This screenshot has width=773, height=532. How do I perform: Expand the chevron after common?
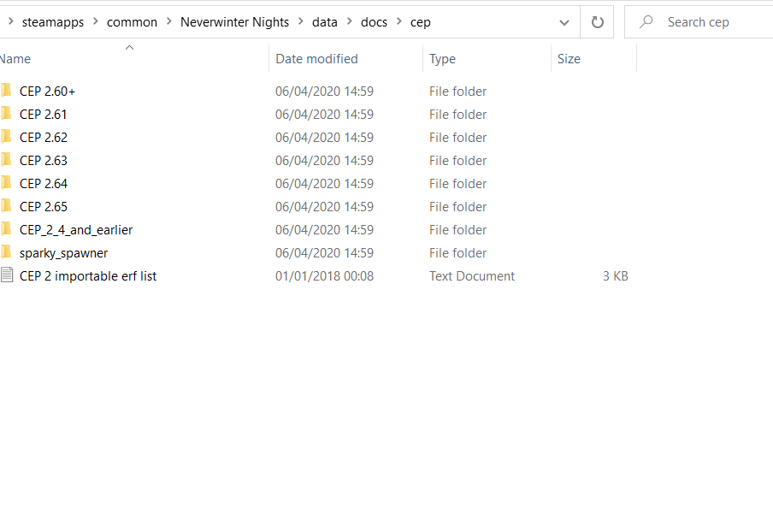pos(169,21)
